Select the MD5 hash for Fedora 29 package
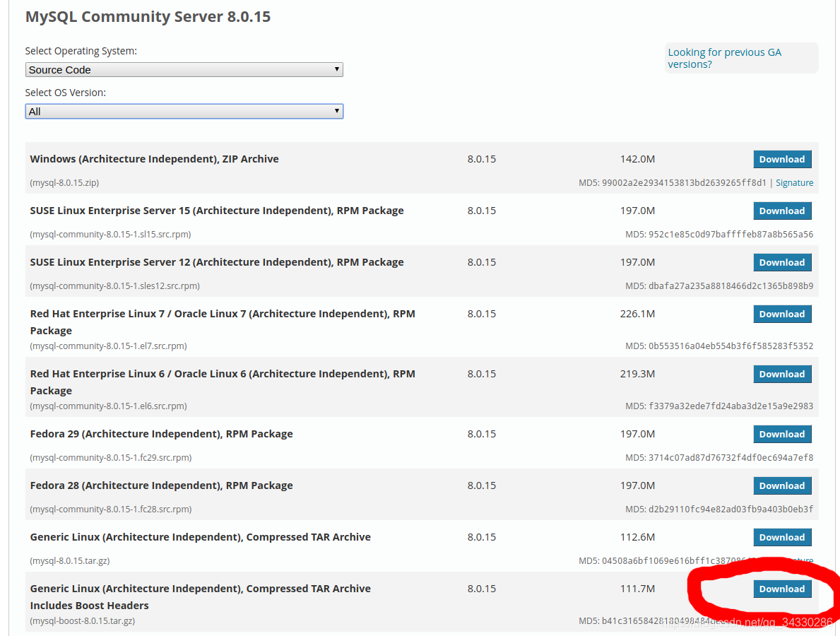This screenshot has height=636, width=840. 730,458
